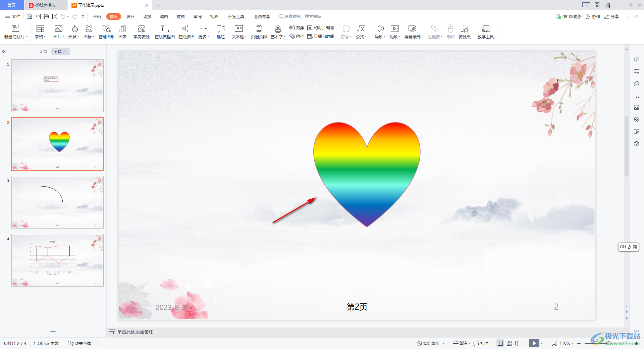Open 资源夹 resource folder
The height and width of the screenshot is (349, 644).
pyautogui.click(x=465, y=32)
